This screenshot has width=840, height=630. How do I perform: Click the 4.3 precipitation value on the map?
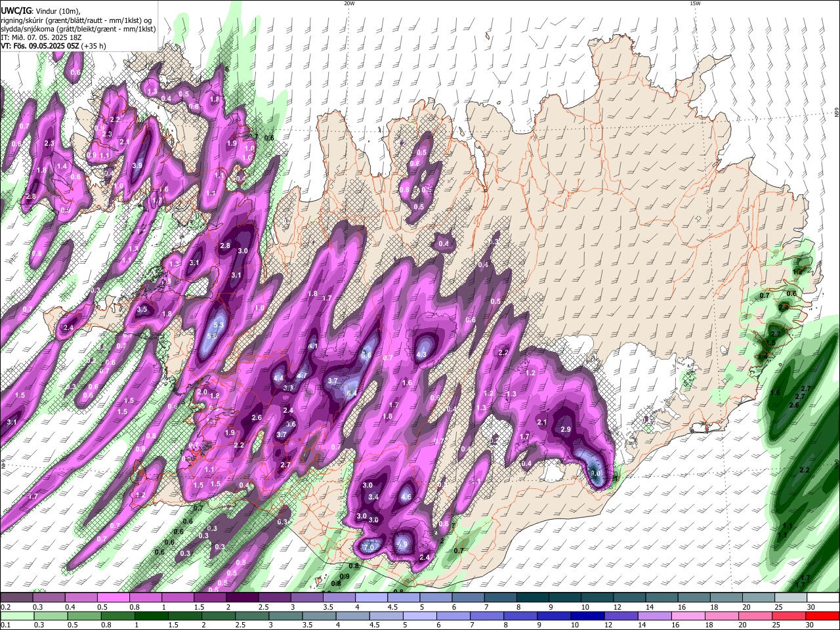pyautogui.click(x=422, y=354)
